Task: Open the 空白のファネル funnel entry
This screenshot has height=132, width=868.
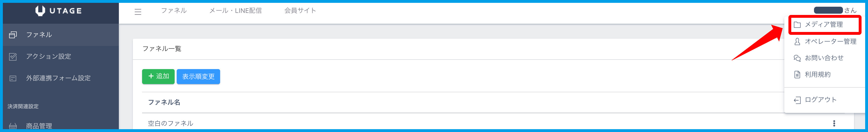Action: (171, 123)
